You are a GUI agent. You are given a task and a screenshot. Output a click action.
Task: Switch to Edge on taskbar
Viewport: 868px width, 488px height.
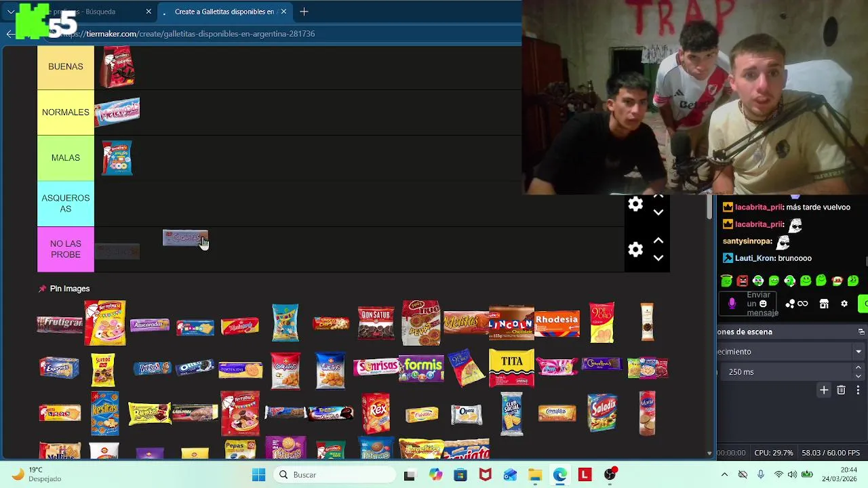click(559, 475)
